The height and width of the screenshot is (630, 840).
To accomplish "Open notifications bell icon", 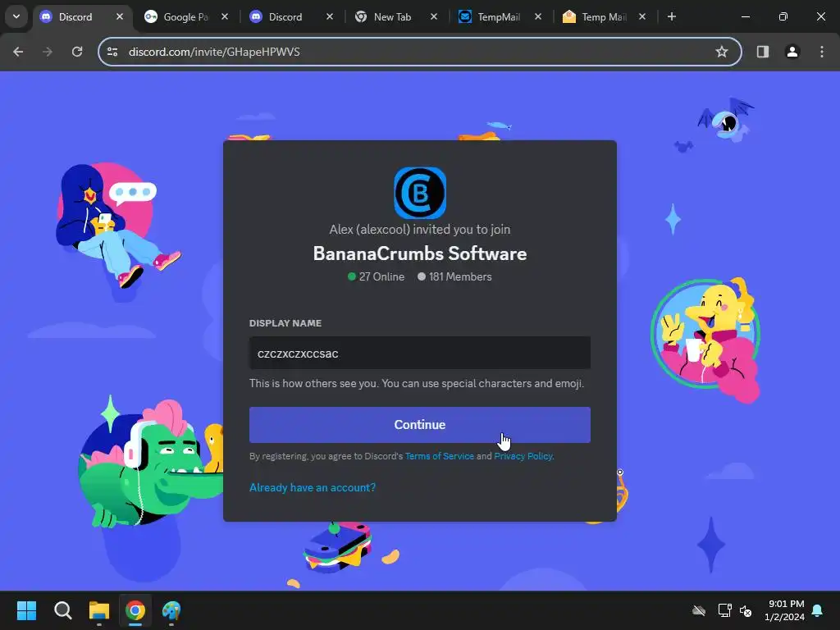I will pos(818,610).
